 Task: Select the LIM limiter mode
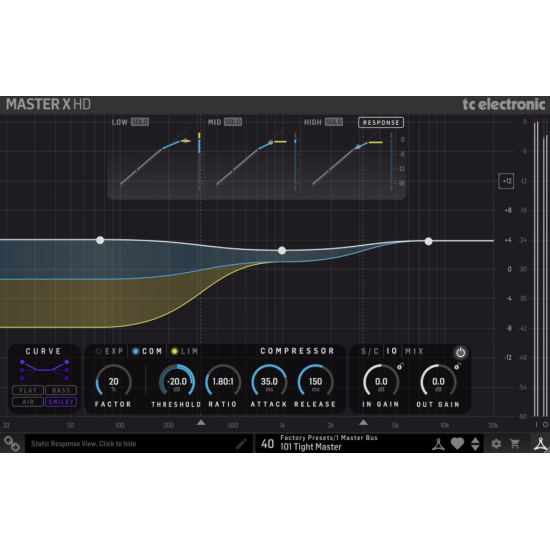(185, 351)
